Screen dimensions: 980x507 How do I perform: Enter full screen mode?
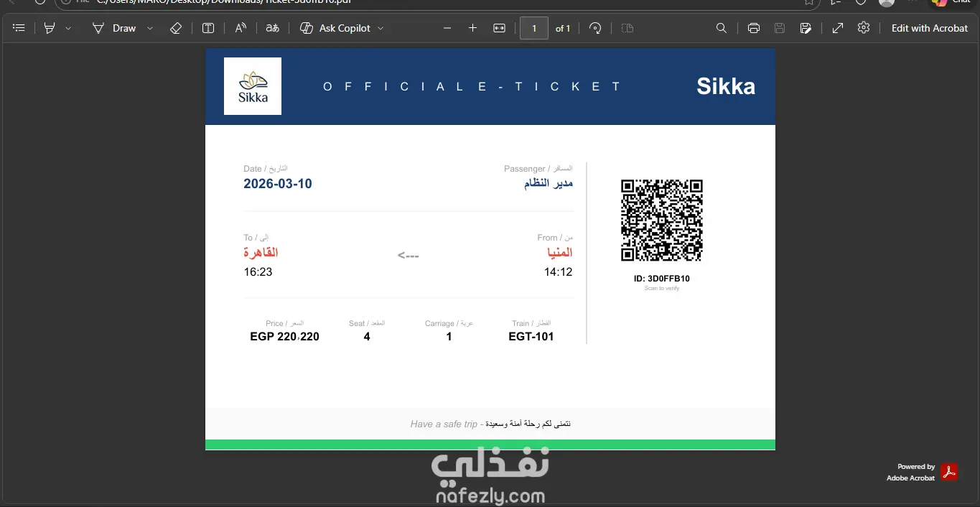tap(838, 28)
